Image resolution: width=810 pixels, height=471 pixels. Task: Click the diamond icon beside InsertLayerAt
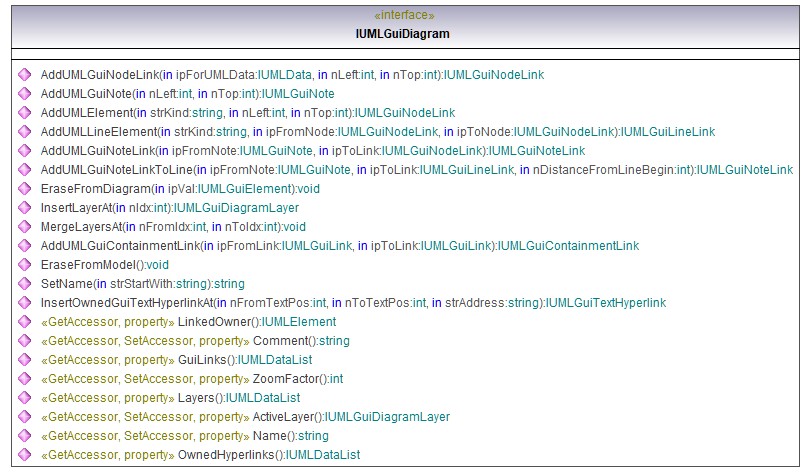pyautogui.click(x=24, y=208)
